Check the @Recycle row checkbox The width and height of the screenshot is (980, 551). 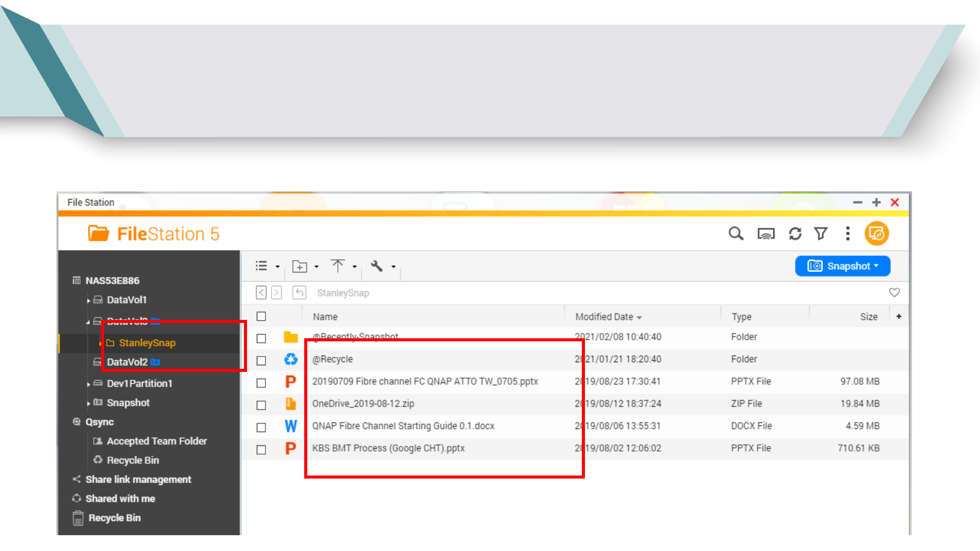[x=261, y=361]
